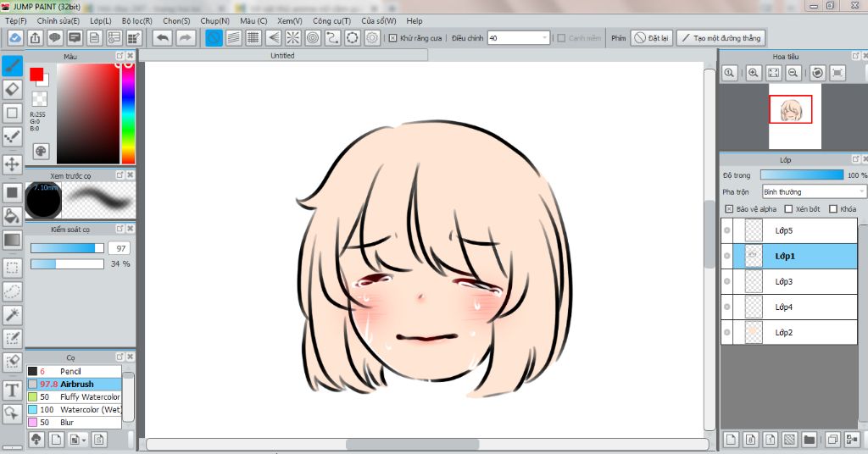Viewport: 868px width, 454px height.
Task: Select the Gradient tool
Action: (12, 240)
